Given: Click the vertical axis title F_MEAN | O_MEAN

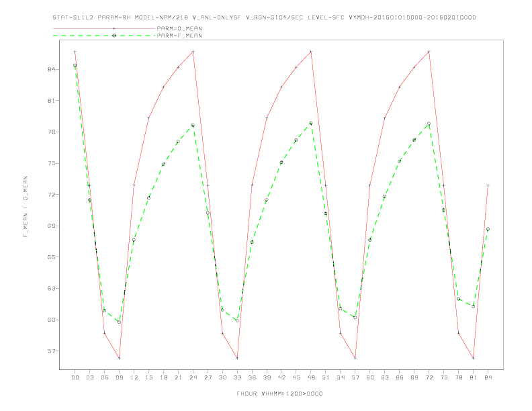Looking at the screenshot, I should [x=26, y=207].
